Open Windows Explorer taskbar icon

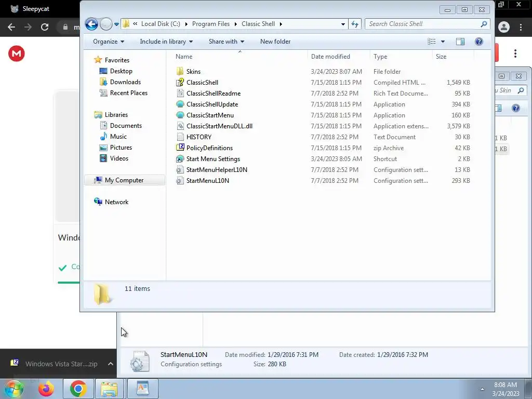109,389
